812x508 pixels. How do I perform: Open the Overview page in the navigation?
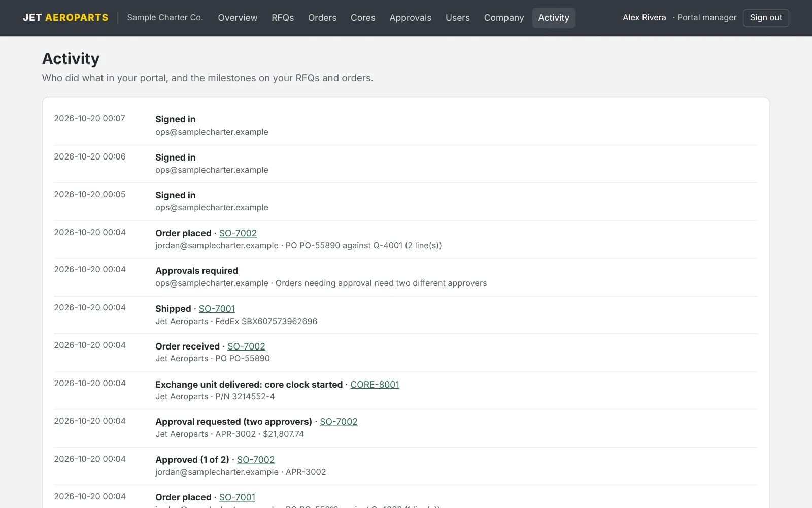(238, 18)
